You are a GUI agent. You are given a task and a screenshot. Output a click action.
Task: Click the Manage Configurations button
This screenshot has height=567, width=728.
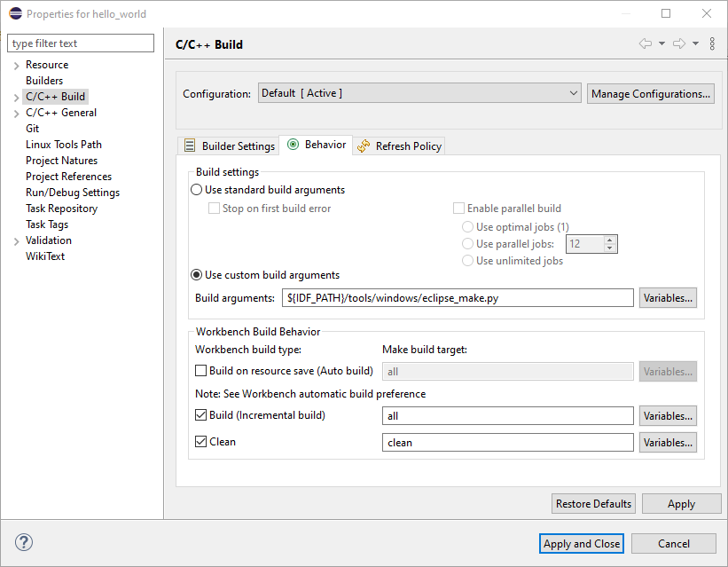(650, 93)
